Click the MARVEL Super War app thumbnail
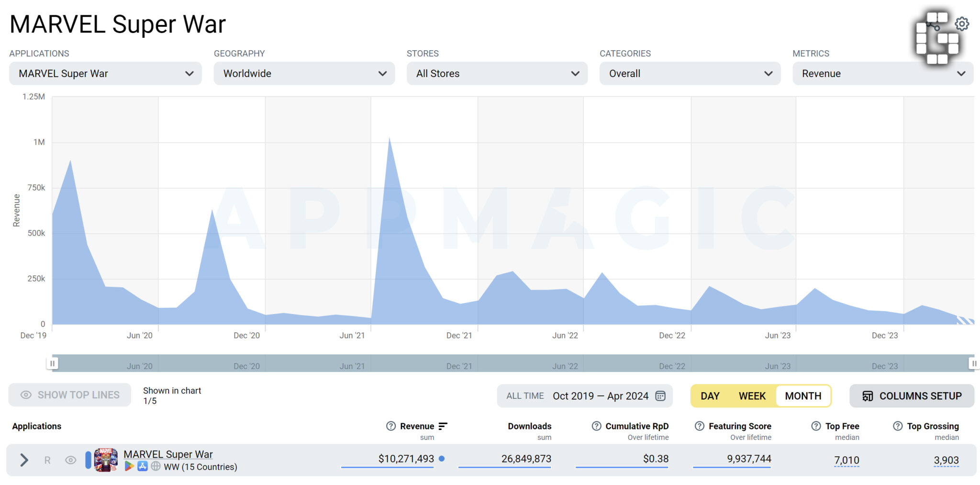This screenshot has height=485, width=980. click(x=106, y=460)
